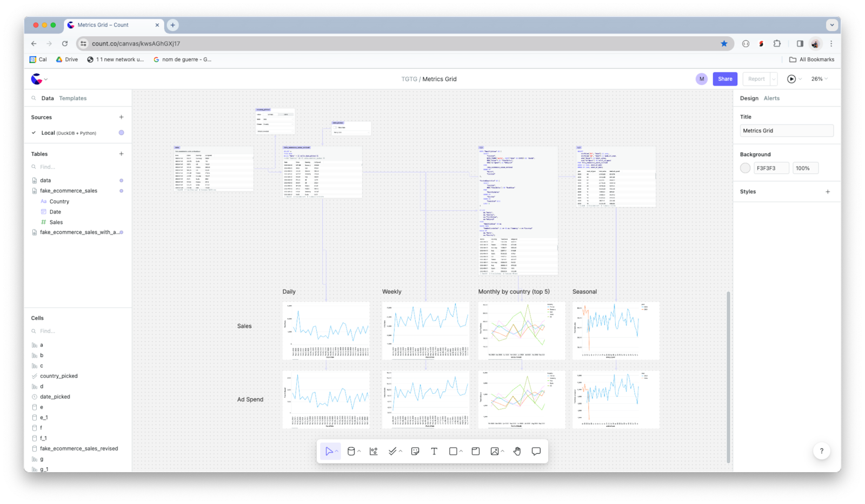Open help with the question mark button

point(822,451)
